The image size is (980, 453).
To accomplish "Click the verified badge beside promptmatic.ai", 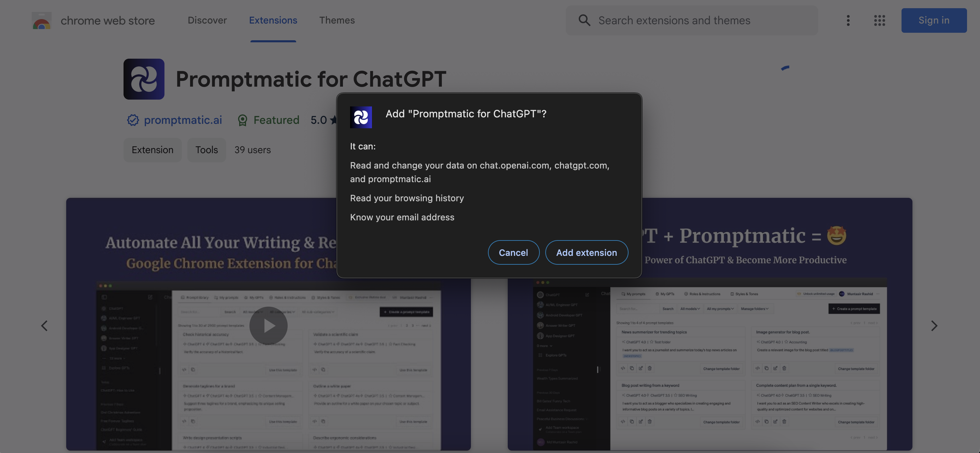I will (133, 120).
